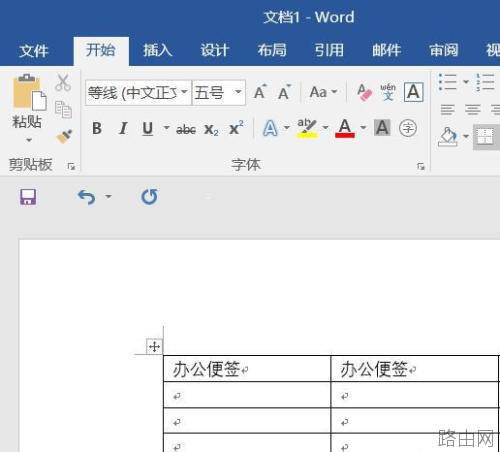Increase font size with grow icon

260,92
